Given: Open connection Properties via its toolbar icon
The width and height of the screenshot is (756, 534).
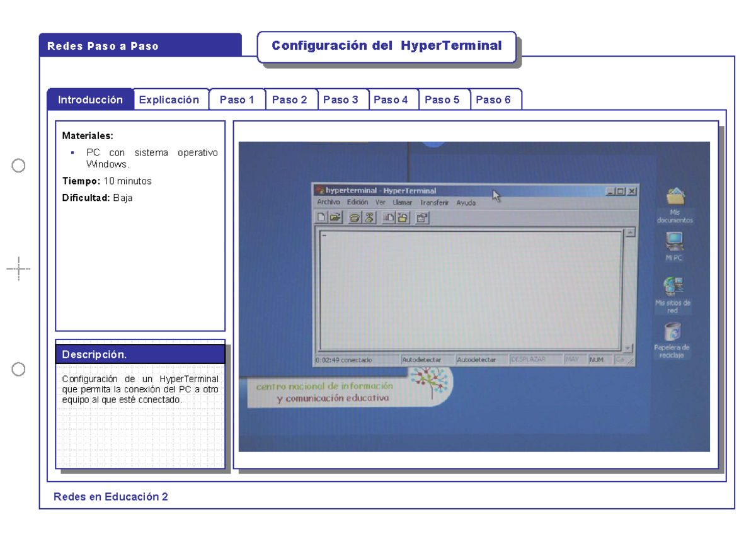Looking at the screenshot, I should click(x=421, y=217).
